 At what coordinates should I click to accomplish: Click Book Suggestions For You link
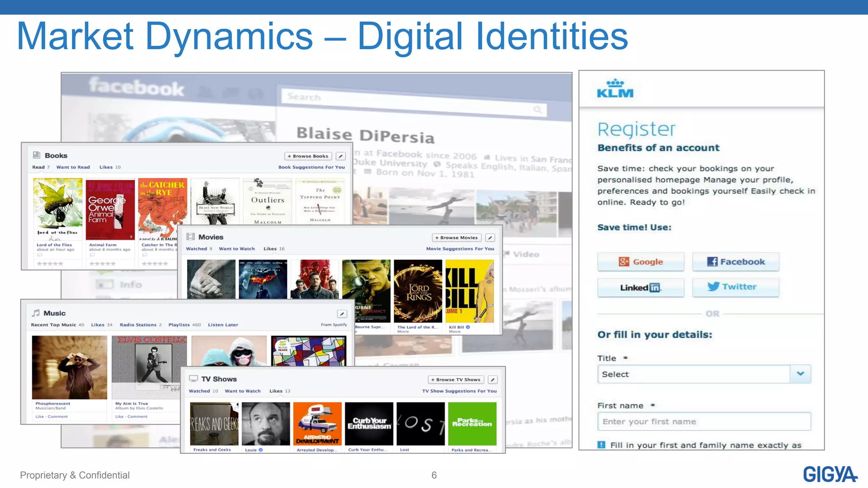312,167
